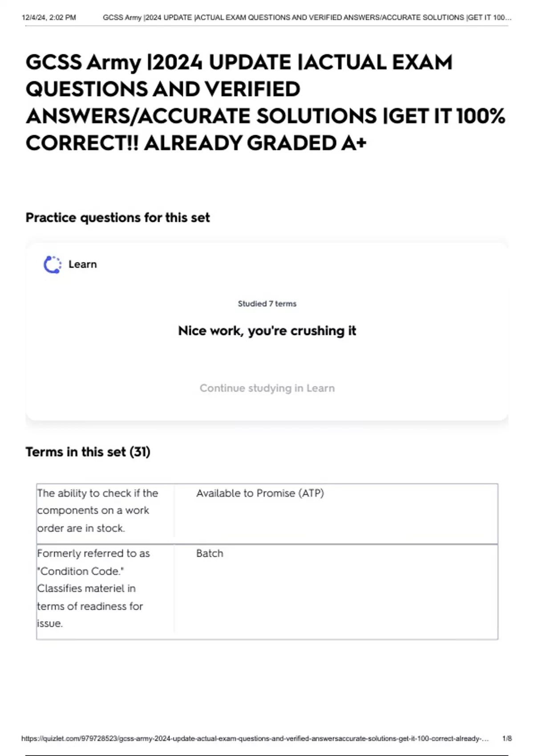Screen dimensions: 534x756
Task: Click the circular Learn mode icon
Action: point(53,265)
